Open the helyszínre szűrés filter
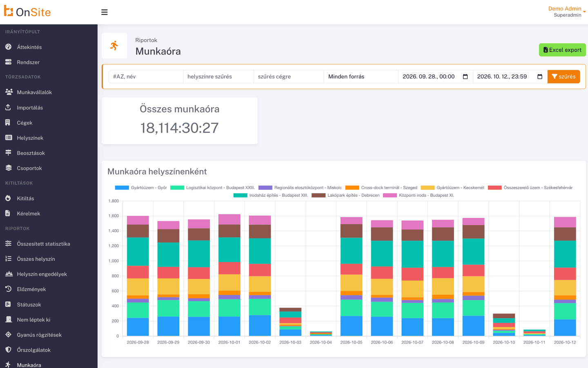Viewport: 588px width, 368px height. click(x=218, y=76)
